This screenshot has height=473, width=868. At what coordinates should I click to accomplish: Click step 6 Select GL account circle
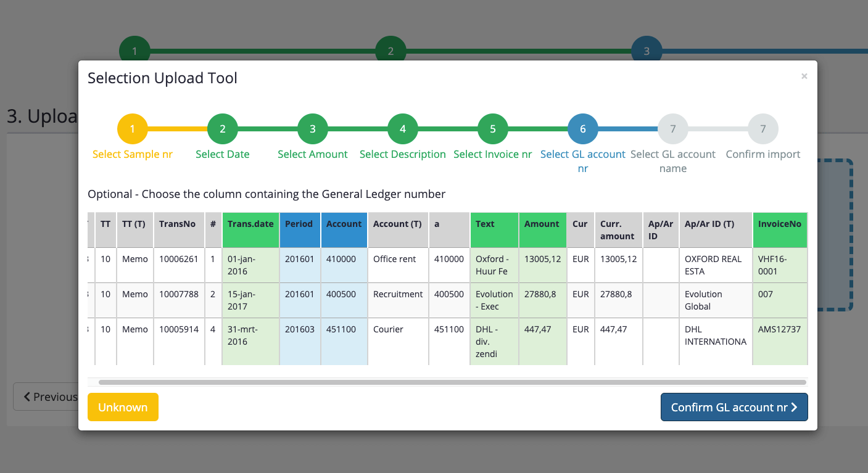(x=583, y=130)
